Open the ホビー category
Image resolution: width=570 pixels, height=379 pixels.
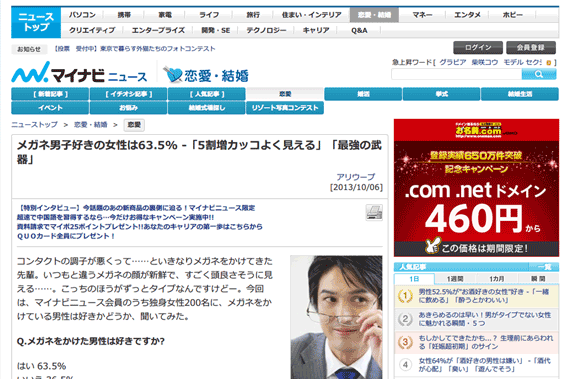click(x=513, y=15)
